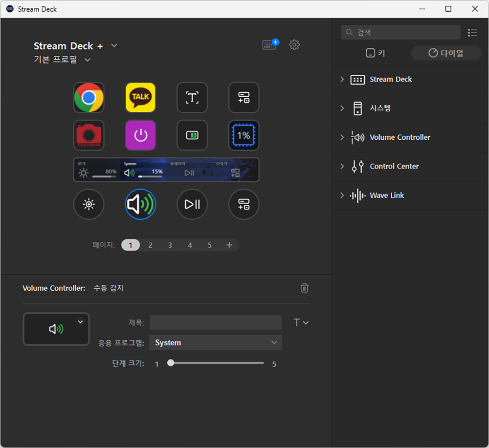The image size is (489, 448).
Task: Go to page 1
Action: (131, 245)
